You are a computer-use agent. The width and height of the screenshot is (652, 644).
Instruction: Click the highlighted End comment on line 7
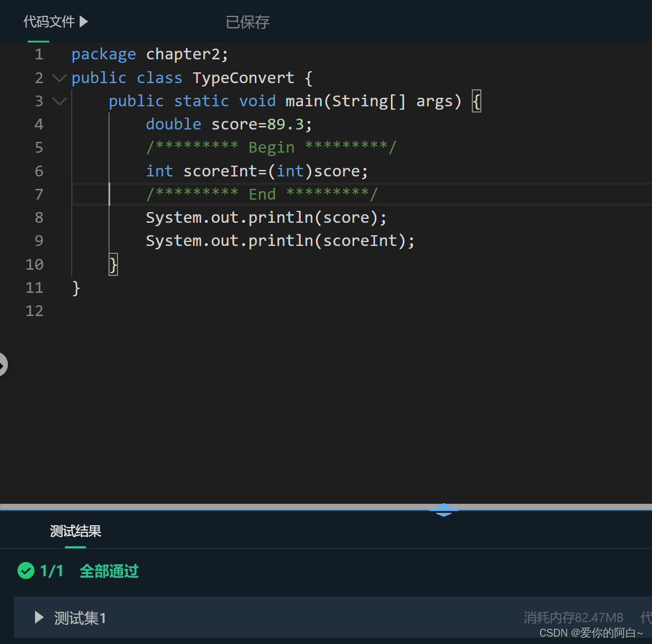coord(262,194)
